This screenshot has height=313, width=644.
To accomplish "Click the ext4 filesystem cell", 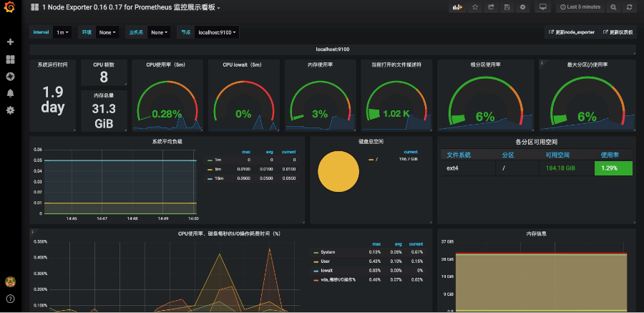I will (x=468, y=168).
